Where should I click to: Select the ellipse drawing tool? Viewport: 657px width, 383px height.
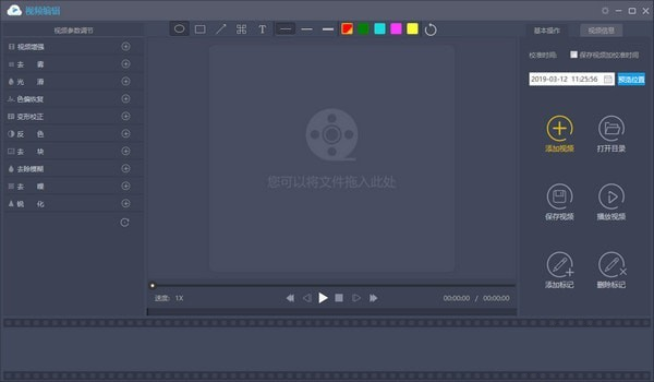[x=179, y=29]
